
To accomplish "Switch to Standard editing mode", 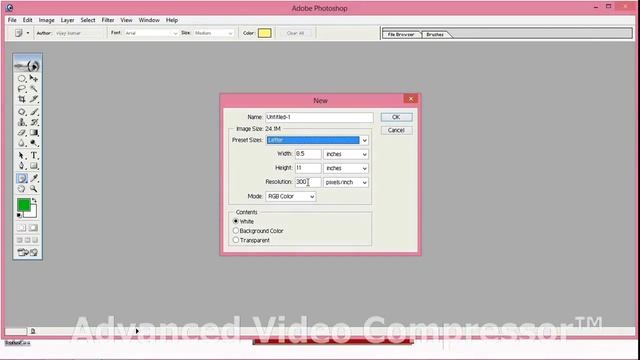I will (21, 228).
